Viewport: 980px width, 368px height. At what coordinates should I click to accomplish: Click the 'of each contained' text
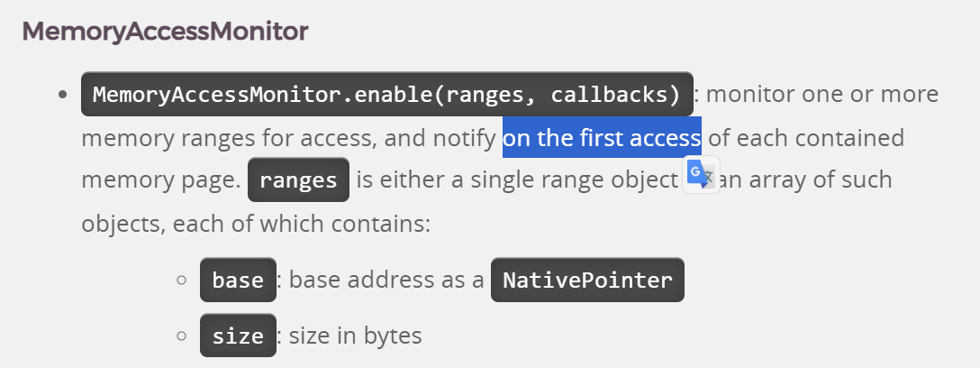click(x=806, y=137)
